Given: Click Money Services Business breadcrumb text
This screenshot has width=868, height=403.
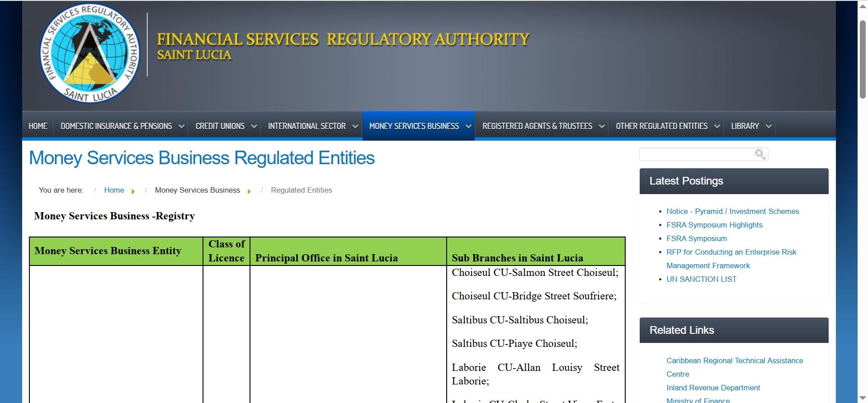Looking at the screenshot, I should 198,190.
